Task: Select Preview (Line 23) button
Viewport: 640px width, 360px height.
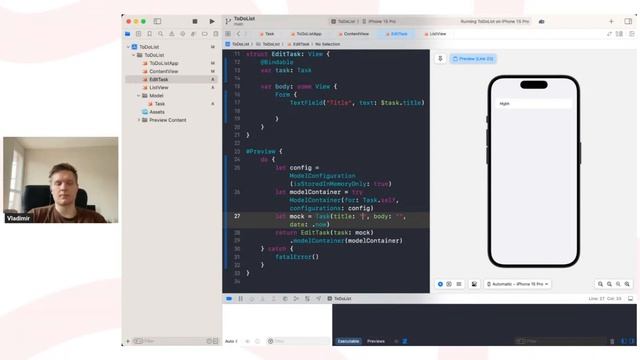Action: tap(473, 59)
